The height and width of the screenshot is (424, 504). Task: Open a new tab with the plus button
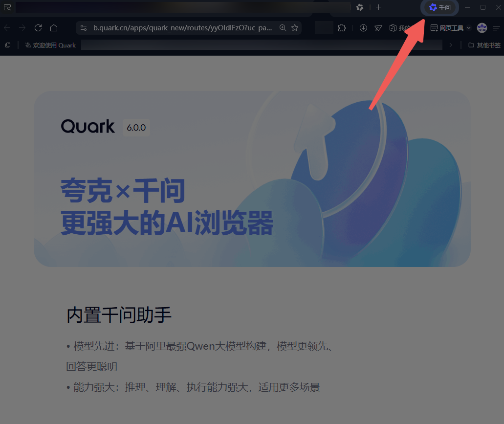coord(379,7)
